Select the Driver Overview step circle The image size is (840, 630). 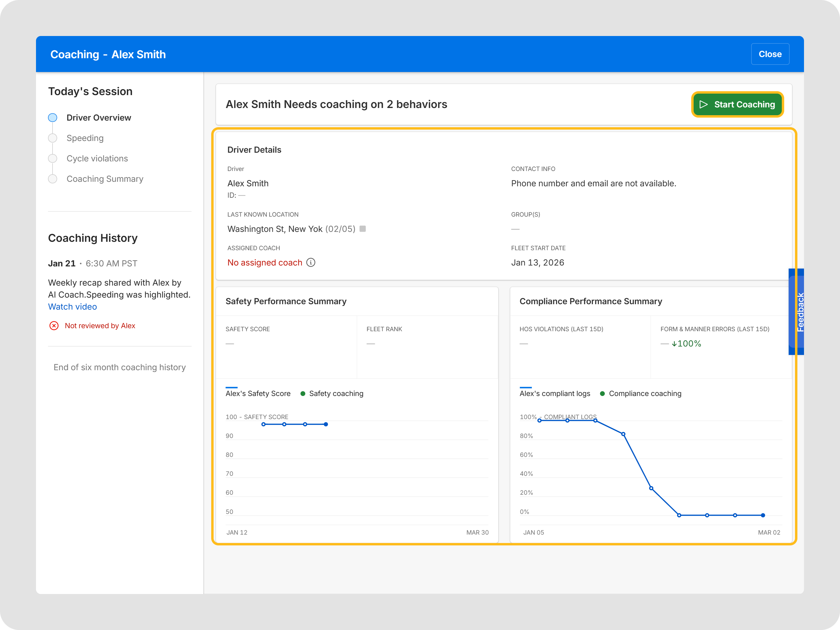coord(53,118)
